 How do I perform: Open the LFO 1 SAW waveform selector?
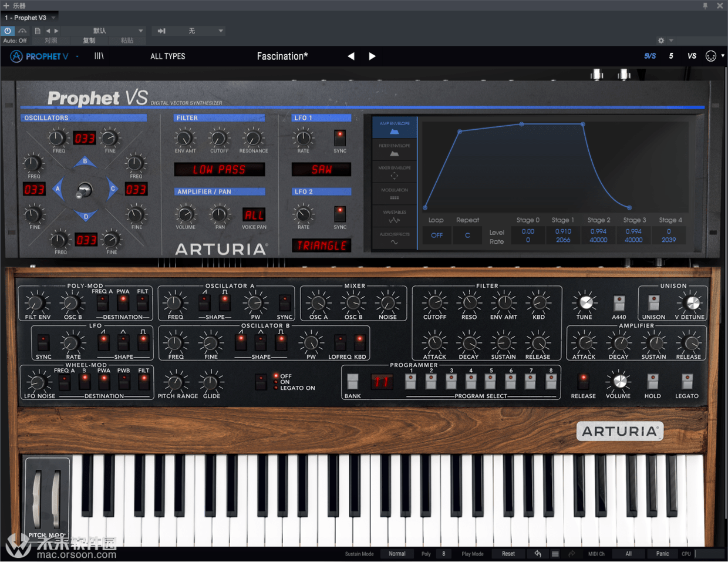(x=321, y=170)
